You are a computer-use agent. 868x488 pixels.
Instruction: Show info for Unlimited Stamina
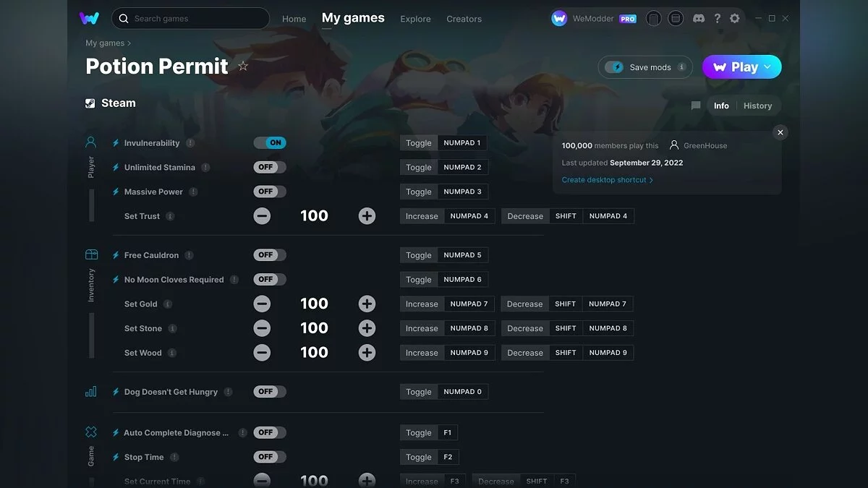[205, 168]
